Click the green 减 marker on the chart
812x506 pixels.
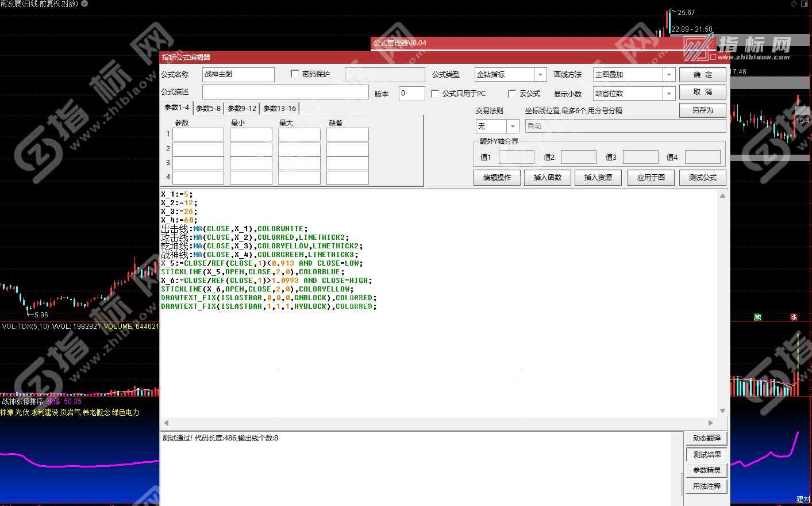pos(757,317)
